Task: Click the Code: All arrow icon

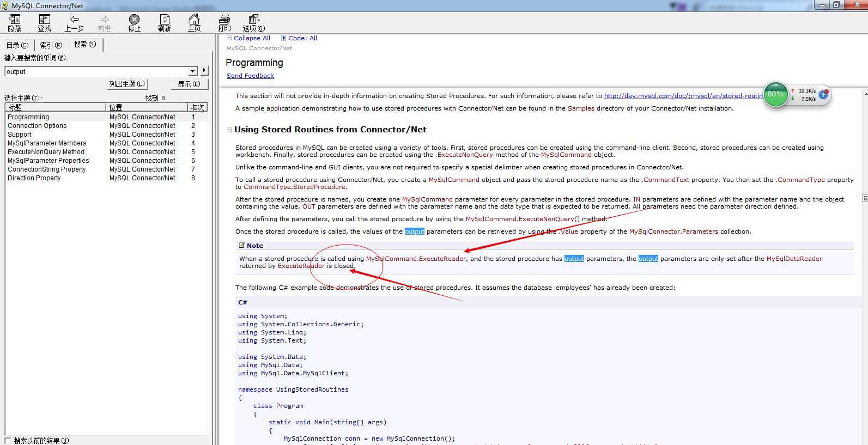Action: (x=283, y=38)
